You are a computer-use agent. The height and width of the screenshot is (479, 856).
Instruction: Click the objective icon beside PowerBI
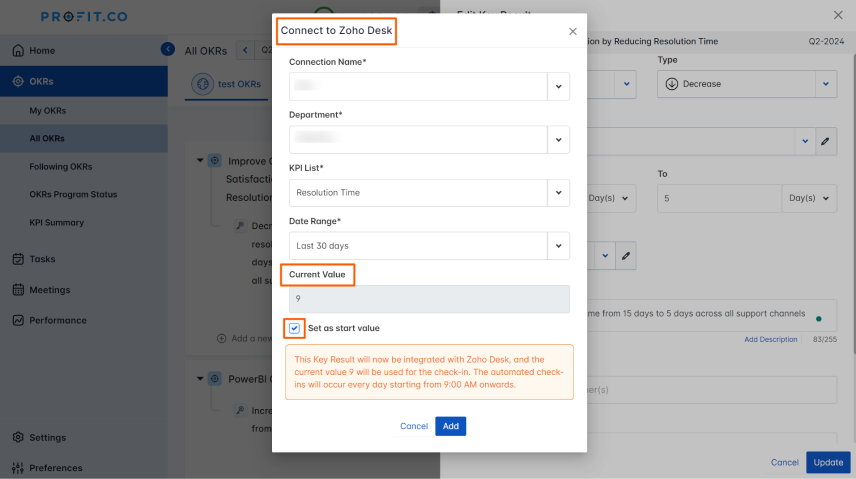[x=215, y=379]
